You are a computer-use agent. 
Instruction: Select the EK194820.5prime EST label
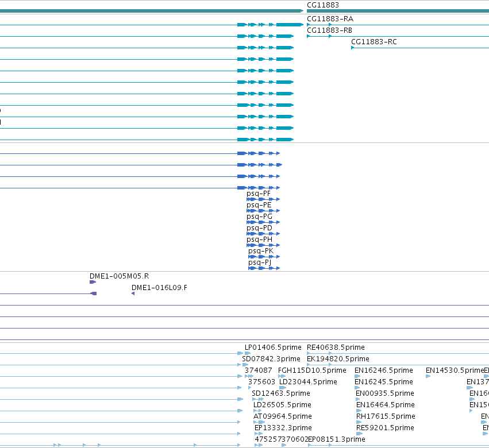[x=338, y=359]
